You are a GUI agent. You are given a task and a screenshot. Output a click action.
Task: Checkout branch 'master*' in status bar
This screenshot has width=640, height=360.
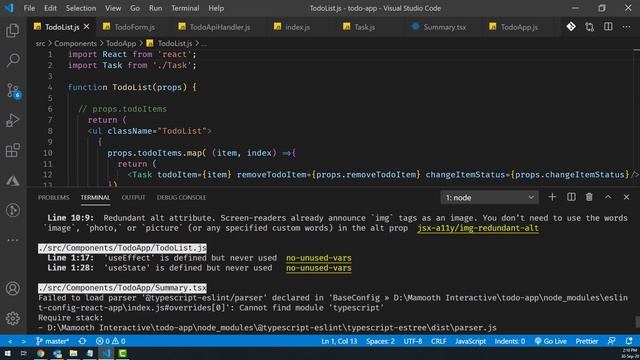coord(52,341)
